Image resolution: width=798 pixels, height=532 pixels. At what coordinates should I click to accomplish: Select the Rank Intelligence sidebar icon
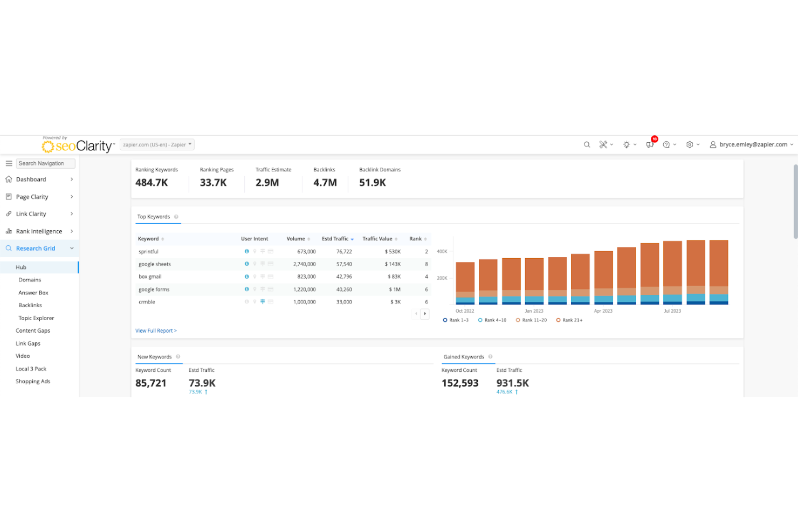[9, 231]
